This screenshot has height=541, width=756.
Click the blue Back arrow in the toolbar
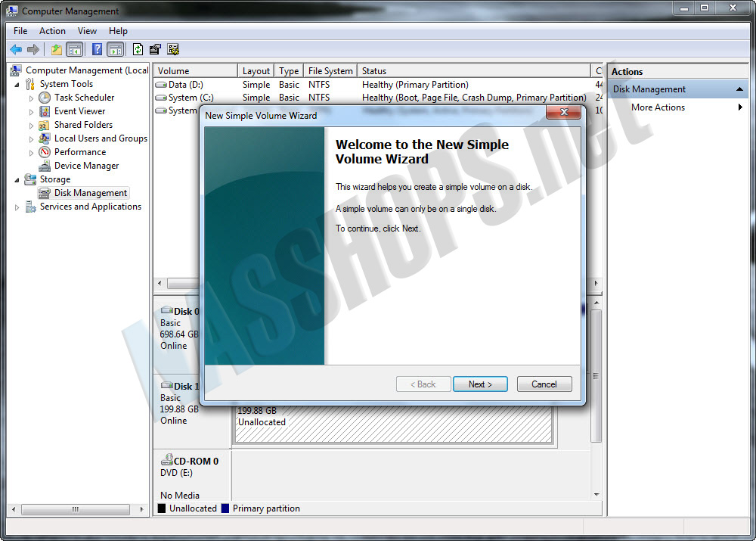pos(16,49)
